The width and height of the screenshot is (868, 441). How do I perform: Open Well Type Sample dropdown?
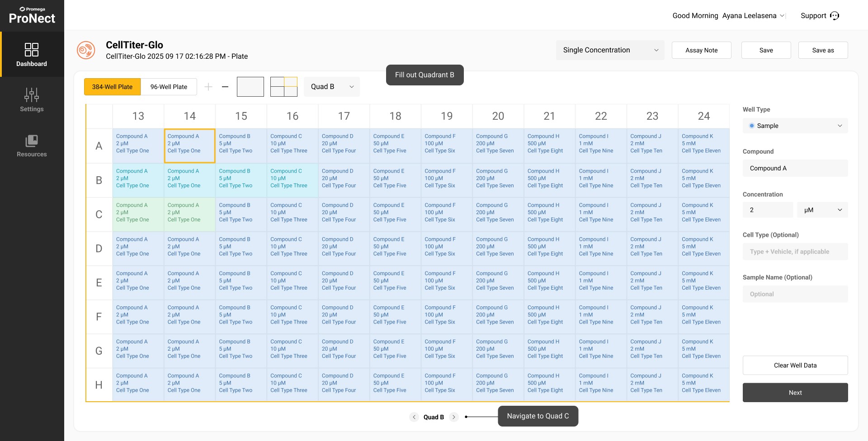click(795, 126)
